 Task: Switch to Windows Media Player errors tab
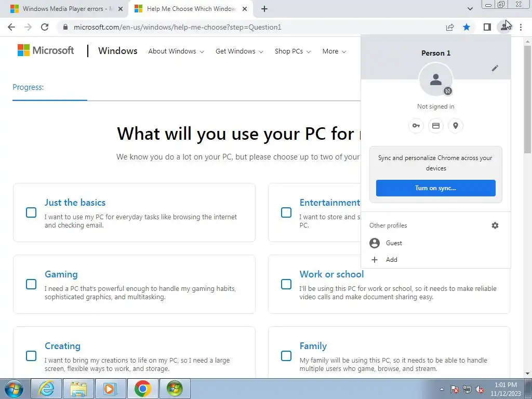click(64, 9)
